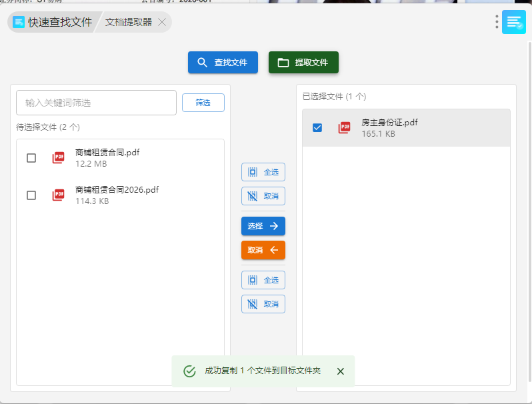Click the lower 全选 select-all button
Viewport: 532px width, 404px height.
263,280
